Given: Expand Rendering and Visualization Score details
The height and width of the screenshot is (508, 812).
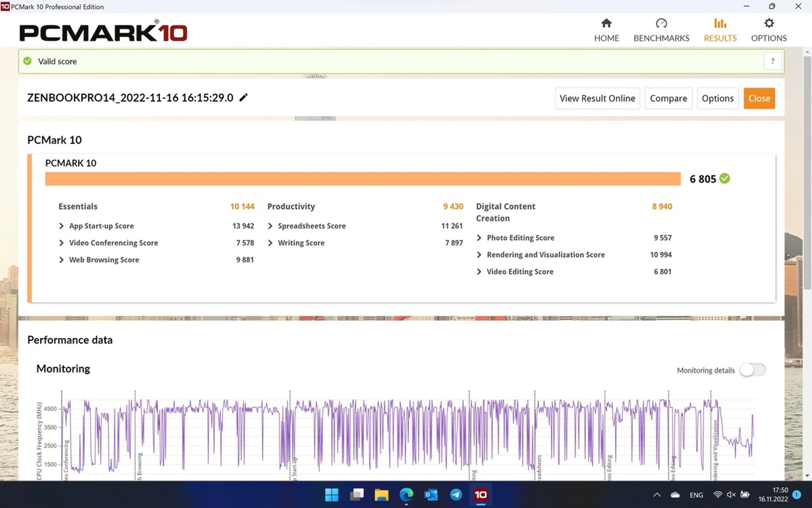Looking at the screenshot, I should 479,255.
